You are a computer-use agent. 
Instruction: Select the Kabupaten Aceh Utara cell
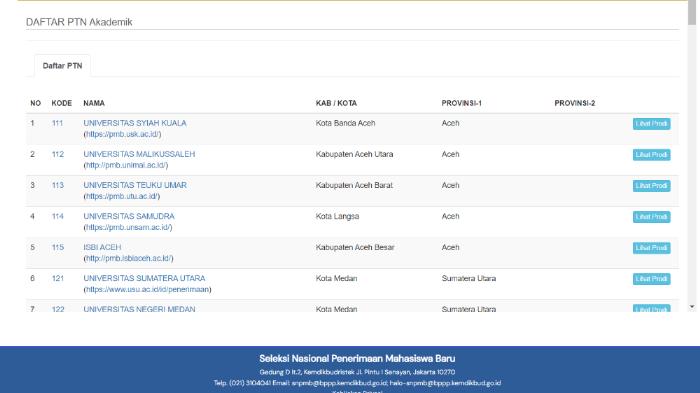click(354, 154)
